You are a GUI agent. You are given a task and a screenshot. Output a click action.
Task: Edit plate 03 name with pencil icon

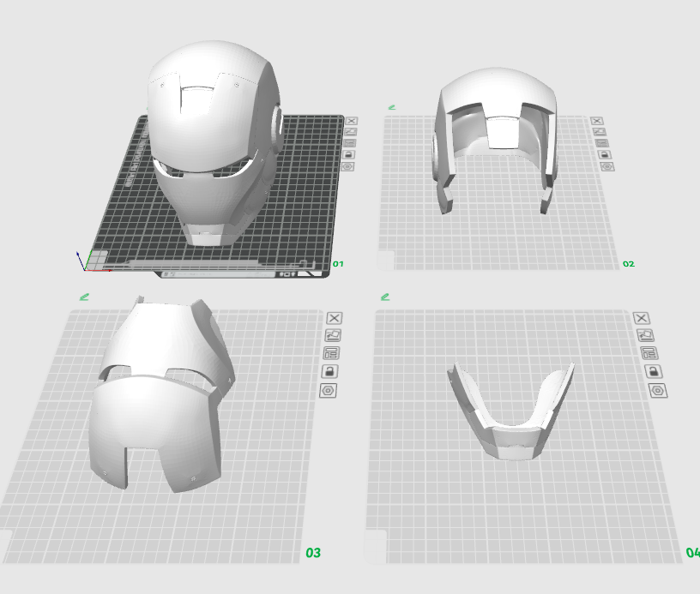(x=84, y=297)
